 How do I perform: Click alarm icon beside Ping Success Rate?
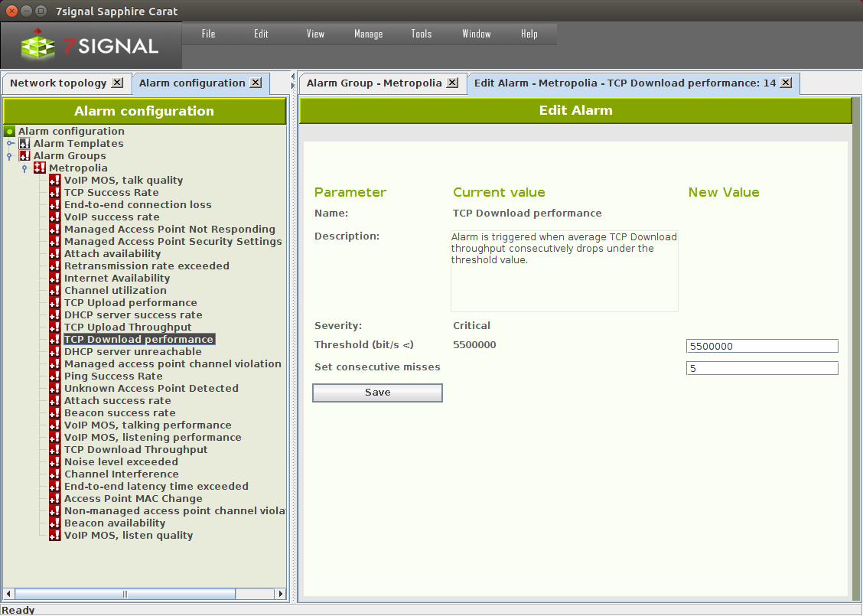(54, 376)
